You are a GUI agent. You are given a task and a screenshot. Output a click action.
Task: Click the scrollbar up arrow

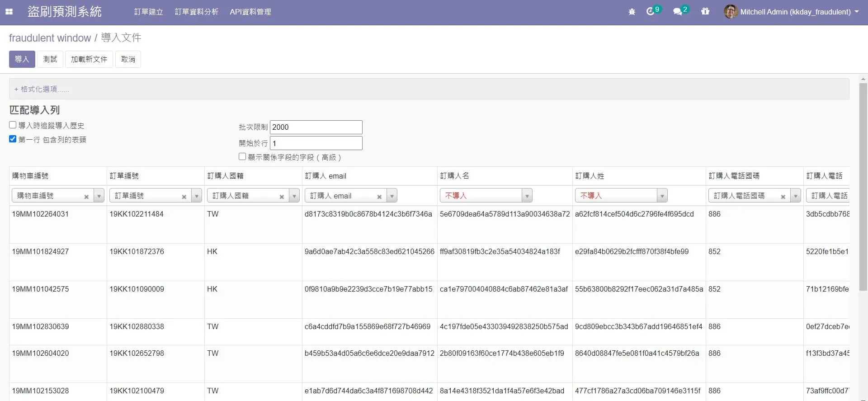pyautogui.click(x=863, y=79)
